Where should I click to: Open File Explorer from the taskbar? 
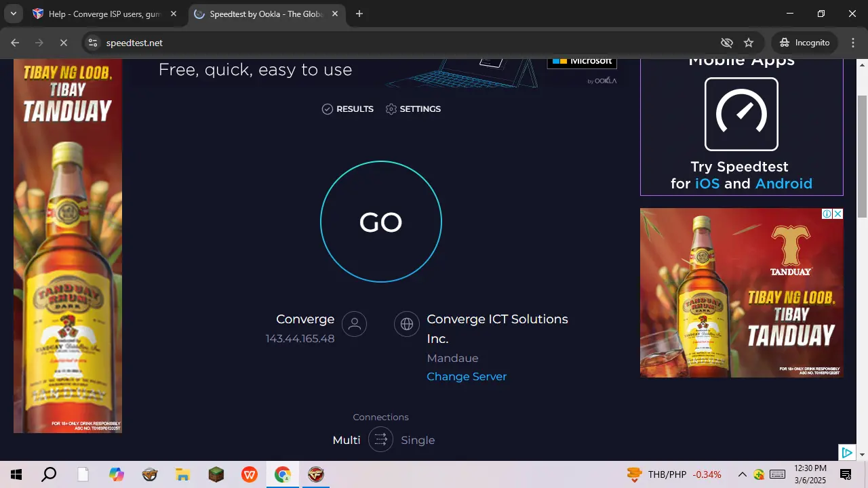pyautogui.click(x=183, y=474)
